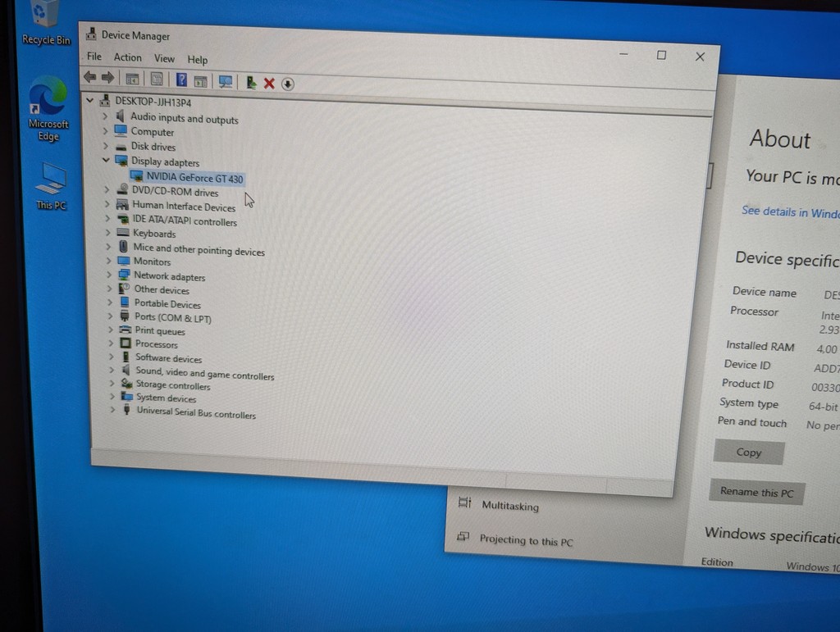The width and height of the screenshot is (840, 632).
Task: Select the NVIDIA GeForce GT 430 entry
Action: point(194,178)
